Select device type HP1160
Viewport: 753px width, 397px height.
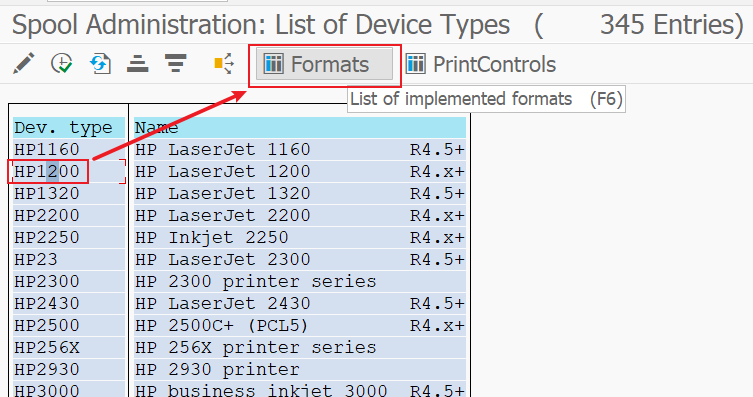[x=47, y=149]
